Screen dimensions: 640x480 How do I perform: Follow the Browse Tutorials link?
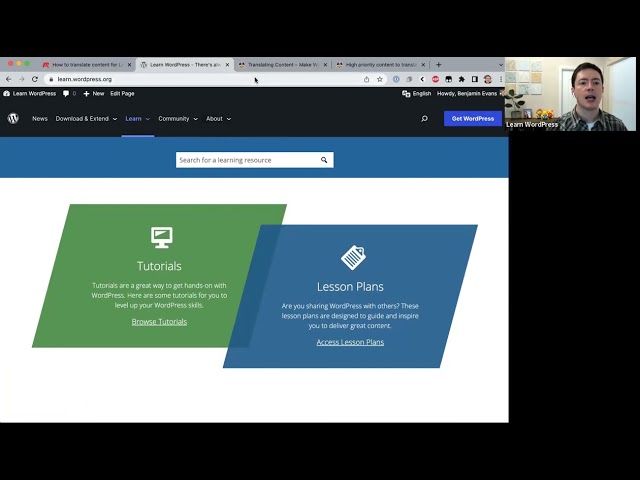[x=159, y=322]
